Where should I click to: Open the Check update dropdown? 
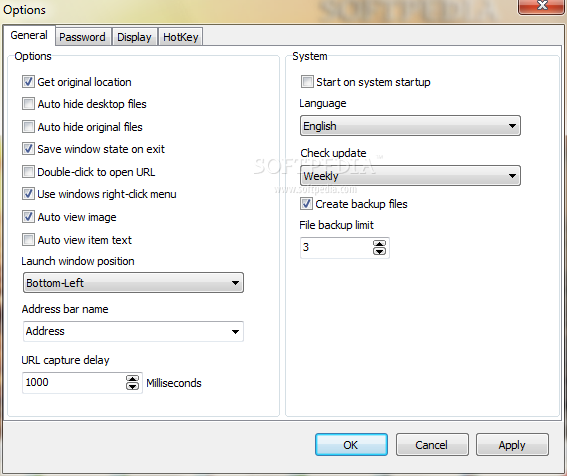pyautogui.click(x=410, y=176)
